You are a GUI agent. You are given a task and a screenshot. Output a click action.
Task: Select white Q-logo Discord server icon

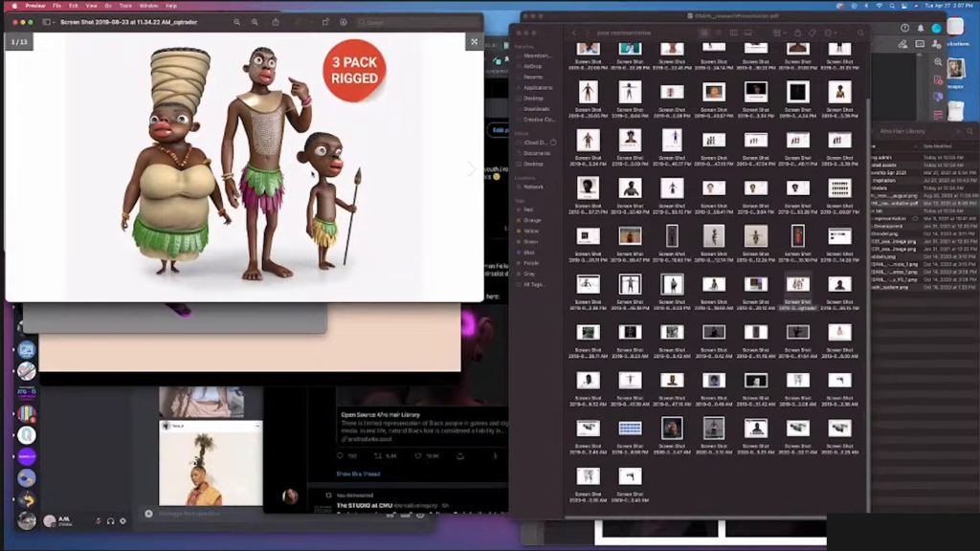tap(26, 435)
